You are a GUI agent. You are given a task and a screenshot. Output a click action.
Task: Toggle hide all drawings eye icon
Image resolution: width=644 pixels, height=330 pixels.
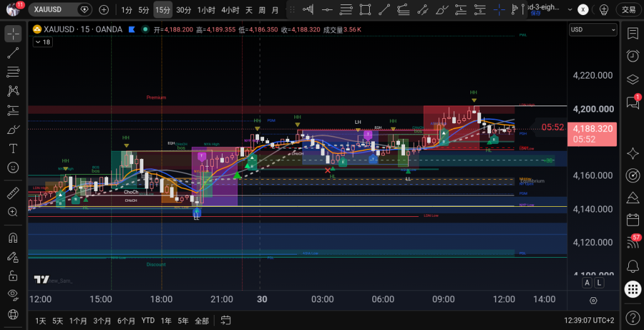point(13,294)
